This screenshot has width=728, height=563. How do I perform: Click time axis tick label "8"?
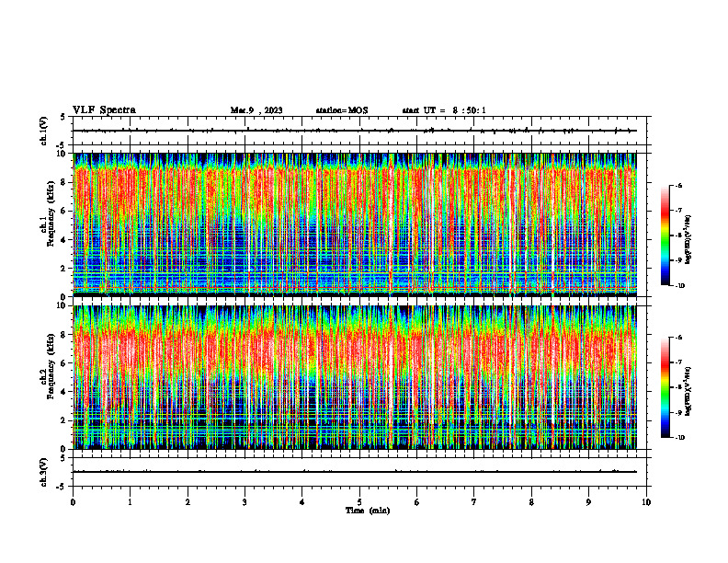click(531, 502)
